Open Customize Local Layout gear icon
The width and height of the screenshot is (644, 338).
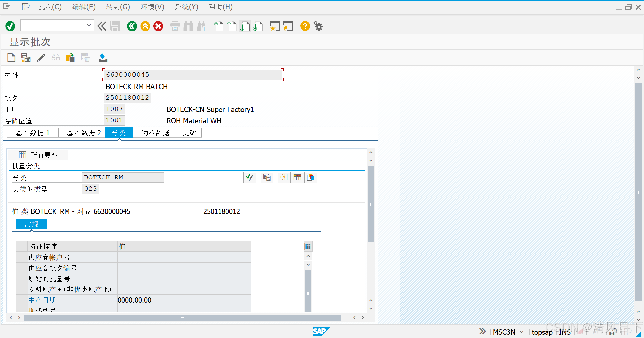pyautogui.click(x=318, y=26)
